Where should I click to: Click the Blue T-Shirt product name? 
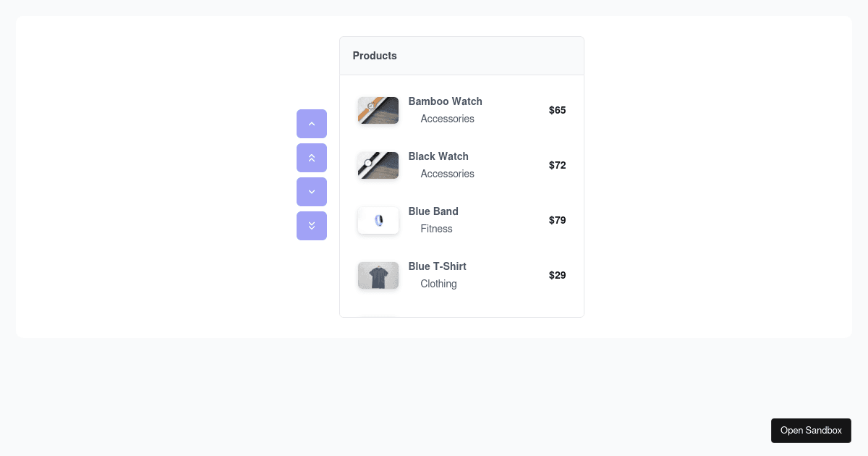(437, 266)
